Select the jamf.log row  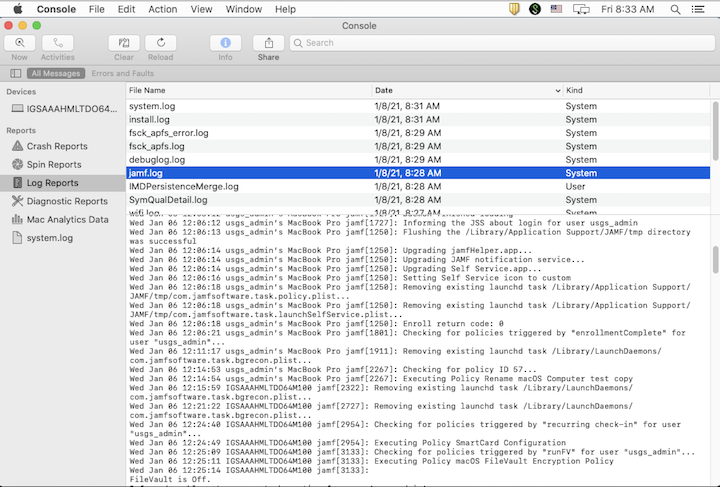click(418, 173)
